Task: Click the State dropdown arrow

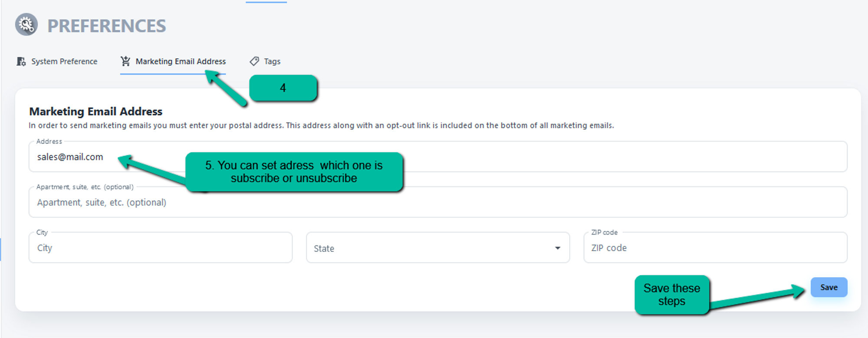Action: point(558,248)
